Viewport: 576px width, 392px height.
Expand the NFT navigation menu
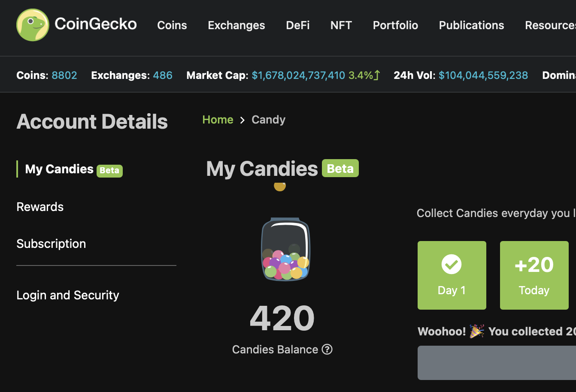[341, 25]
